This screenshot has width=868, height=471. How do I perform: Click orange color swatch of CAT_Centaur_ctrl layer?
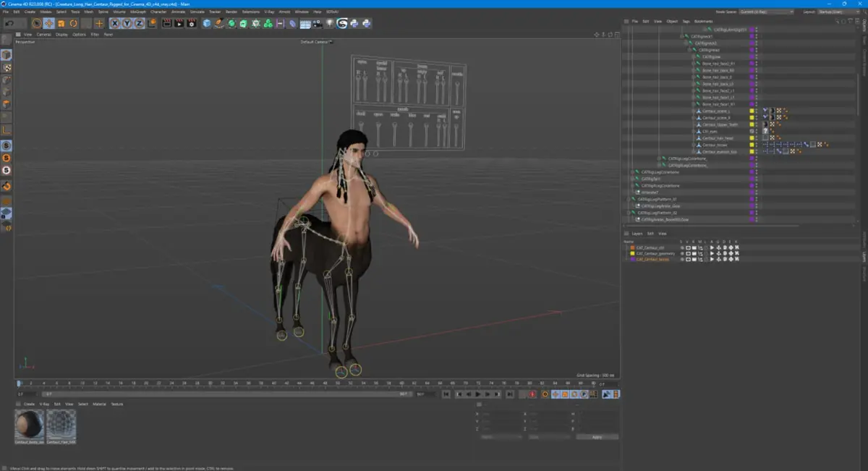[x=632, y=247]
